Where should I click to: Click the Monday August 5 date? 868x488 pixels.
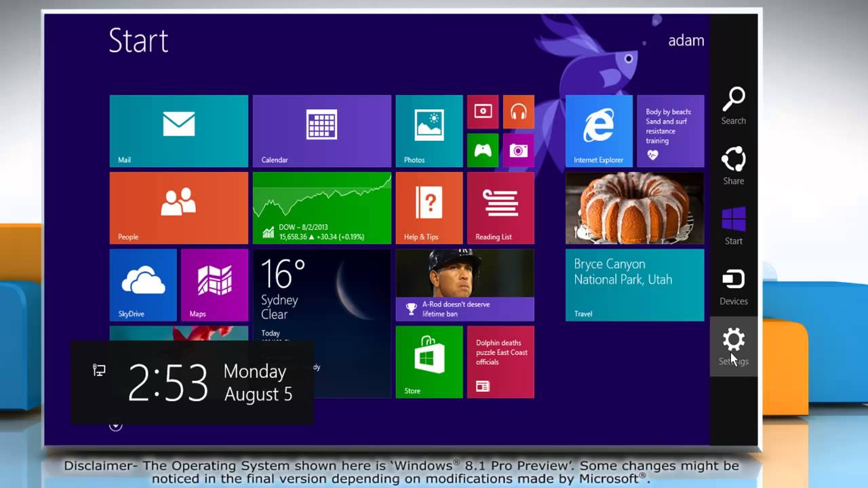point(258,383)
